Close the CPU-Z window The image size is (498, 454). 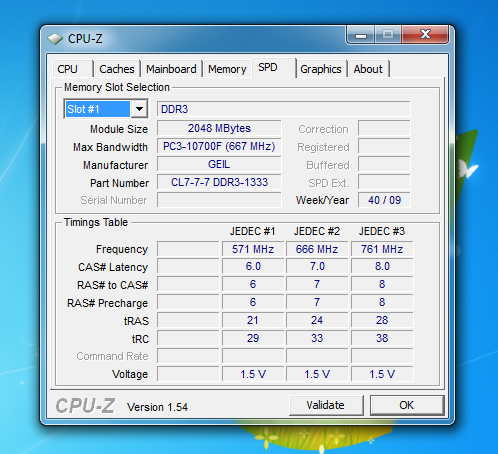[x=425, y=35]
